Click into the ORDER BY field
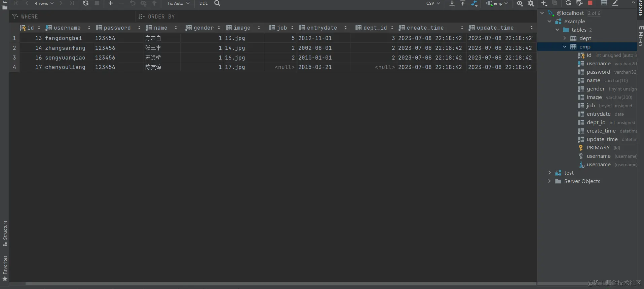Viewport: 644px width, 289px height. click(336, 16)
